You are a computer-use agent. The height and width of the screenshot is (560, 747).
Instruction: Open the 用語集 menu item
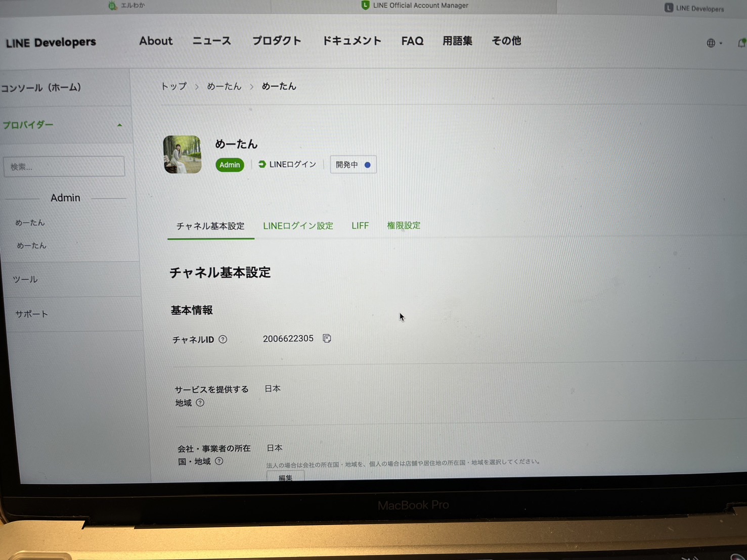pos(457,41)
